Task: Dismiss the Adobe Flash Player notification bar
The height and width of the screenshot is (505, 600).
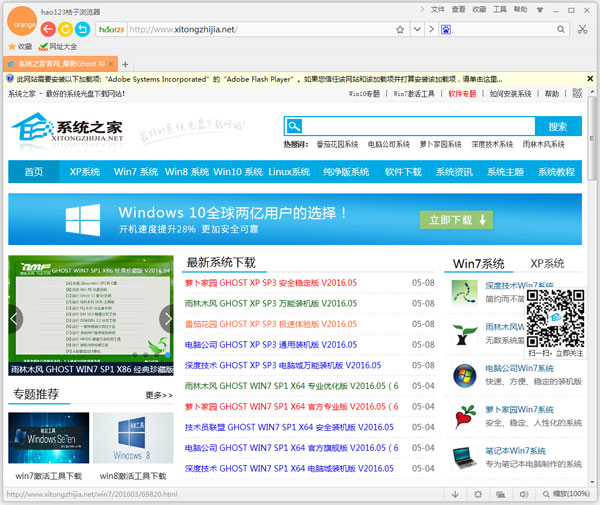Action: click(x=590, y=78)
